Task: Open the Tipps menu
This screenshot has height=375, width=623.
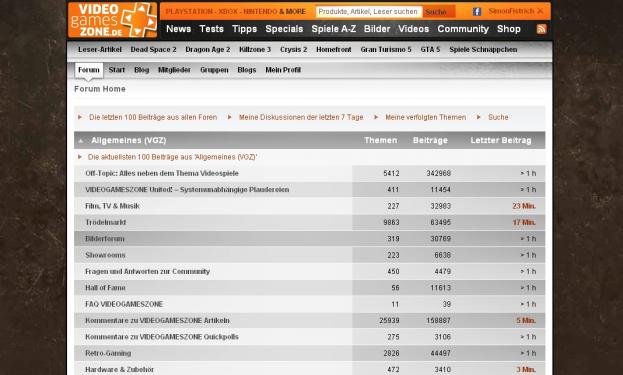Action: point(244,29)
